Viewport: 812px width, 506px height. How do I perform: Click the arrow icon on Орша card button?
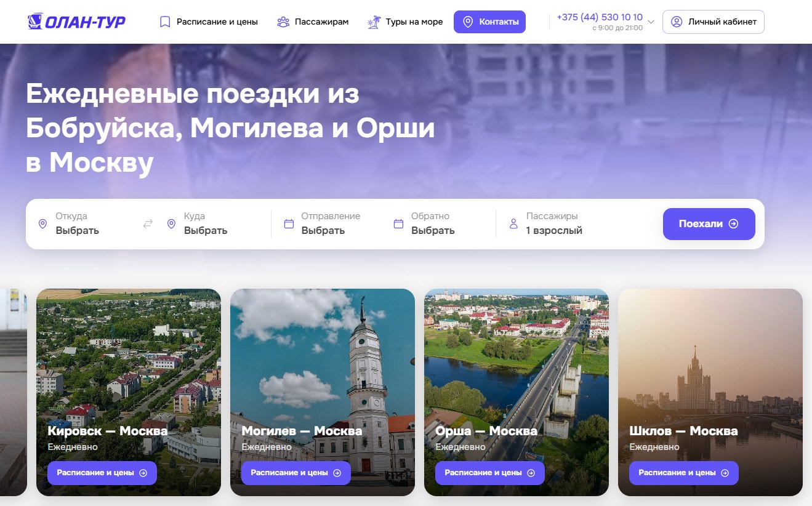click(531, 473)
